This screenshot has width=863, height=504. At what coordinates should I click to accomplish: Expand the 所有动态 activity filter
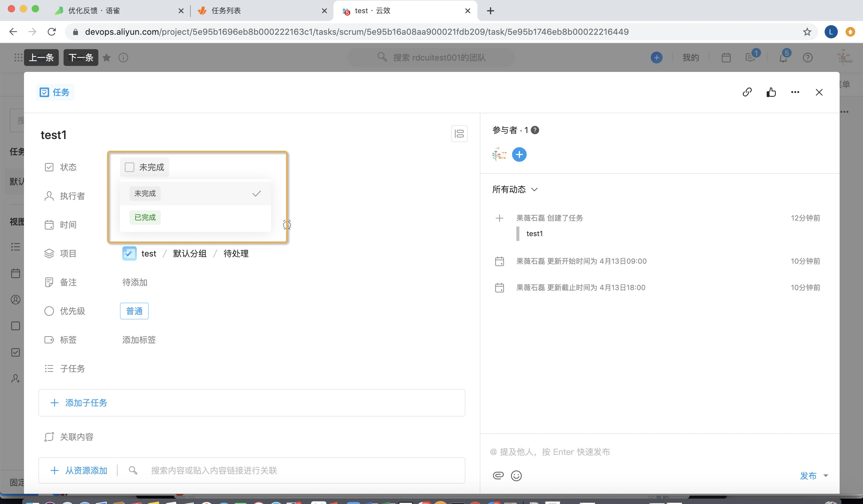point(515,189)
